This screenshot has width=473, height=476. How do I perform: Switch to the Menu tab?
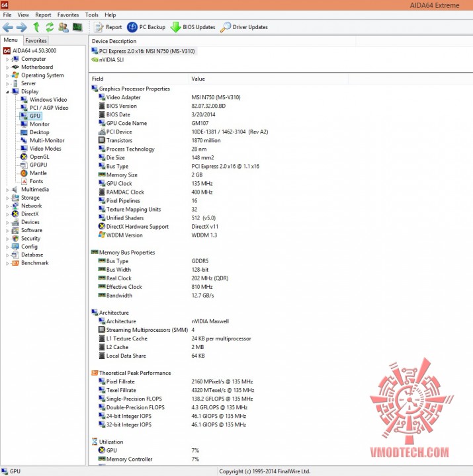pyautogui.click(x=11, y=40)
